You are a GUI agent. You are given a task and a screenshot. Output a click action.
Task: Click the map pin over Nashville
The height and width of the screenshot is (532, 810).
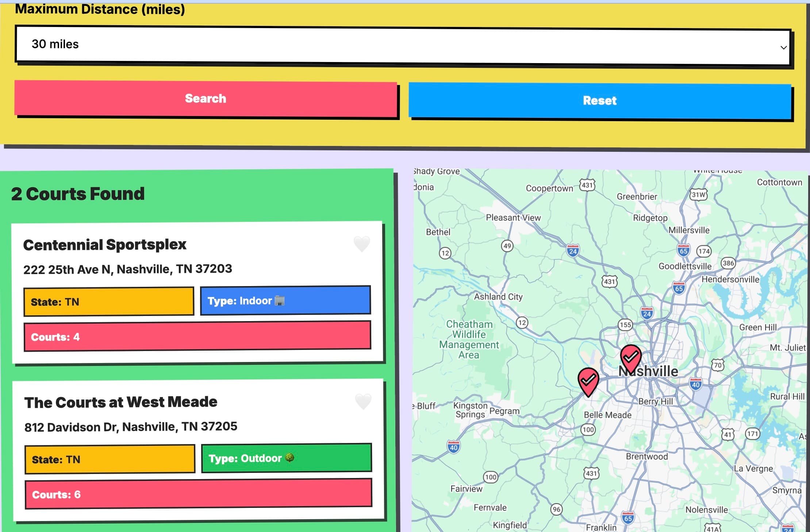coord(631,359)
